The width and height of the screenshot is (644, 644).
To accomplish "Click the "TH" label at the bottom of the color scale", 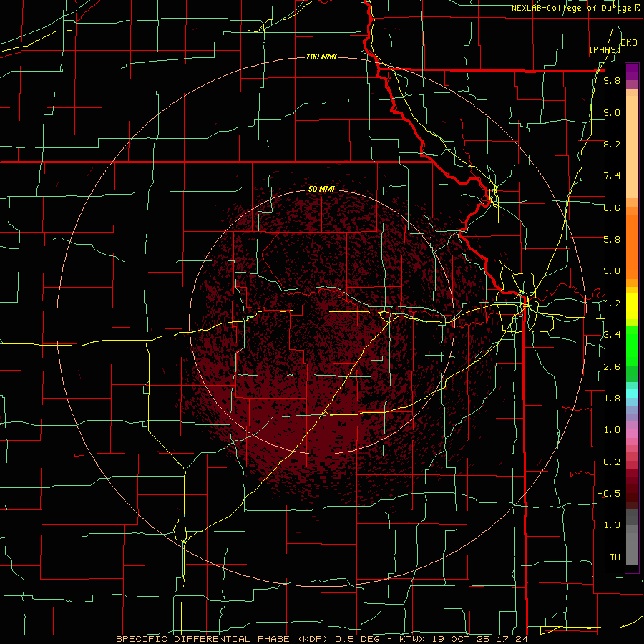I will (615, 557).
